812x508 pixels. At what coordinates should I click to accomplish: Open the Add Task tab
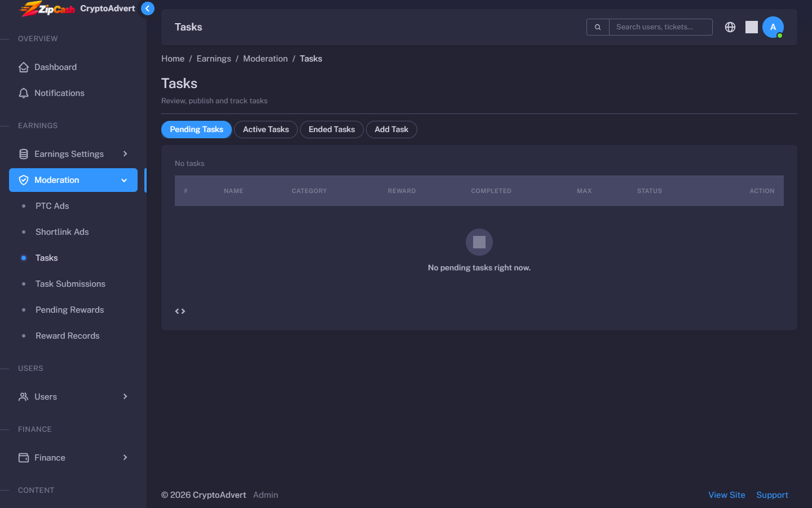(x=391, y=129)
